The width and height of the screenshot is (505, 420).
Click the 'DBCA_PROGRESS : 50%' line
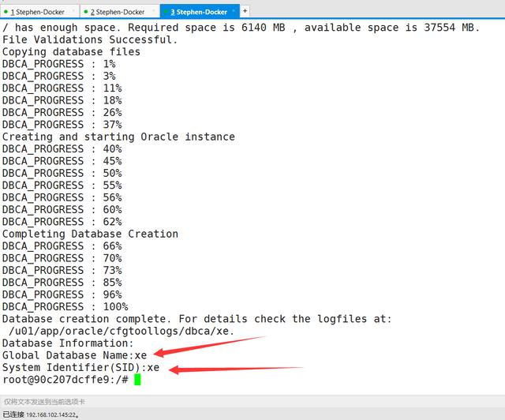click(x=62, y=173)
